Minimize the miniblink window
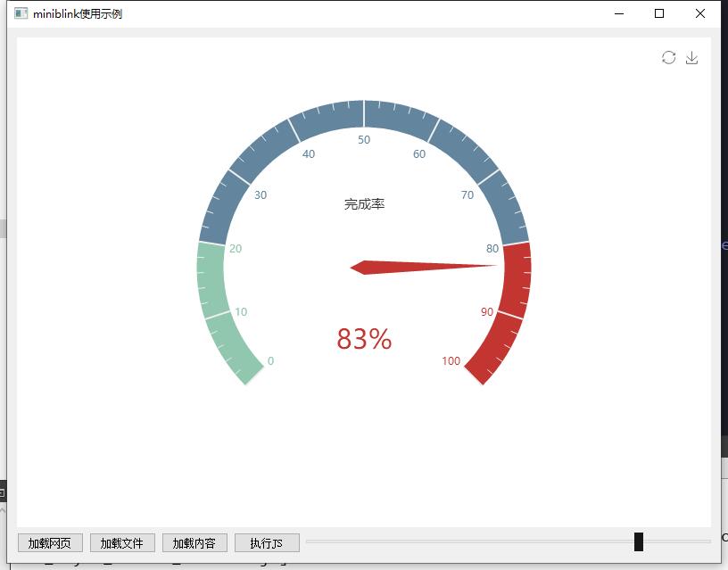 618,13
